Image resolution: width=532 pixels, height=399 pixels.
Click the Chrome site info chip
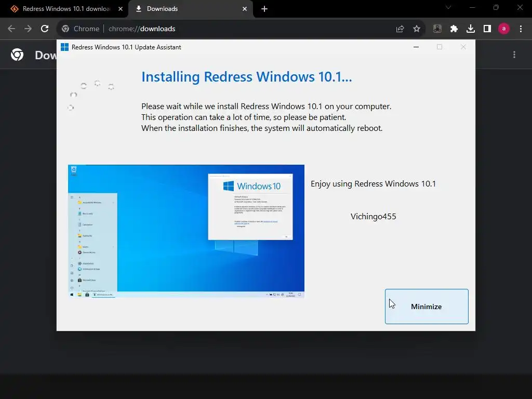[x=81, y=29]
